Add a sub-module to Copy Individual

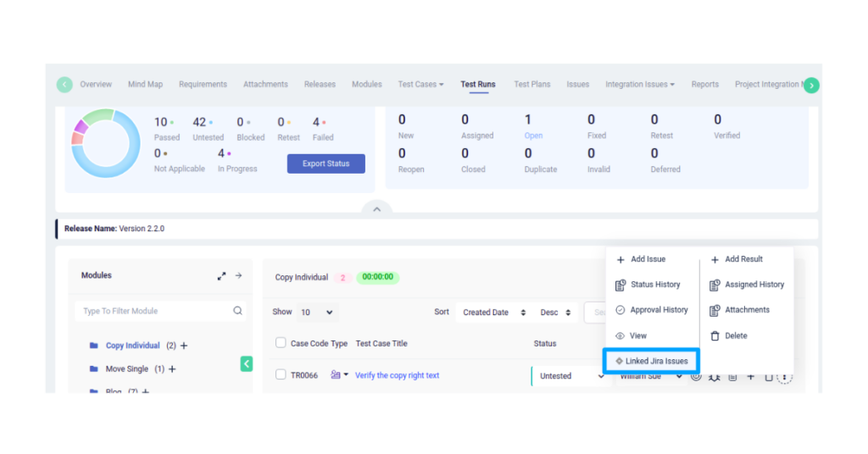pyautogui.click(x=184, y=346)
